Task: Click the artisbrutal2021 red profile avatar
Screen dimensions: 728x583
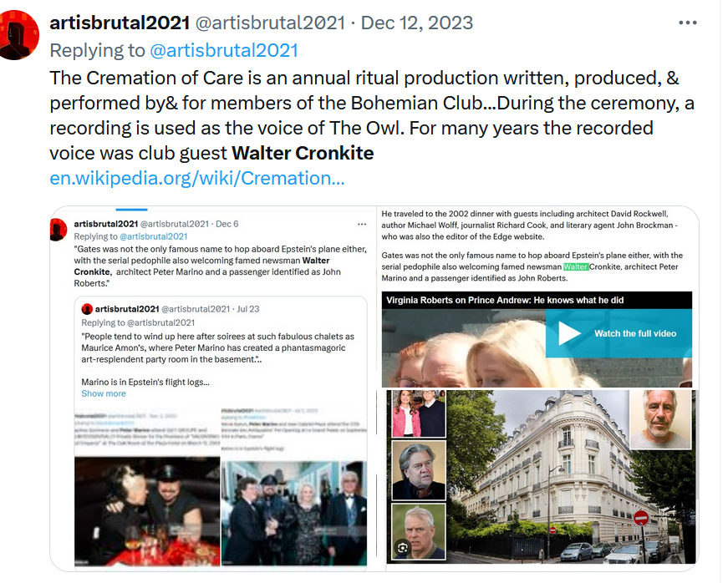Action: [19, 35]
